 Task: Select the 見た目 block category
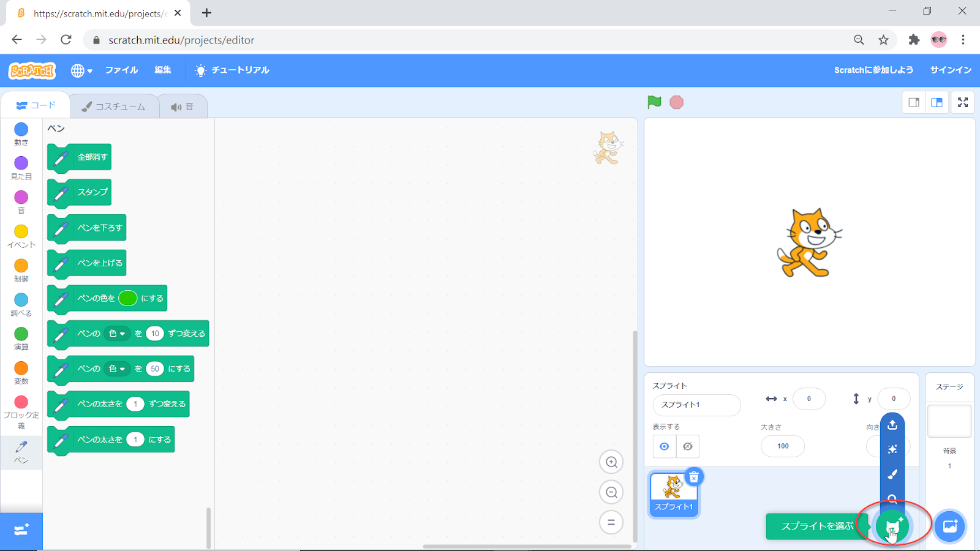[x=21, y=168]
